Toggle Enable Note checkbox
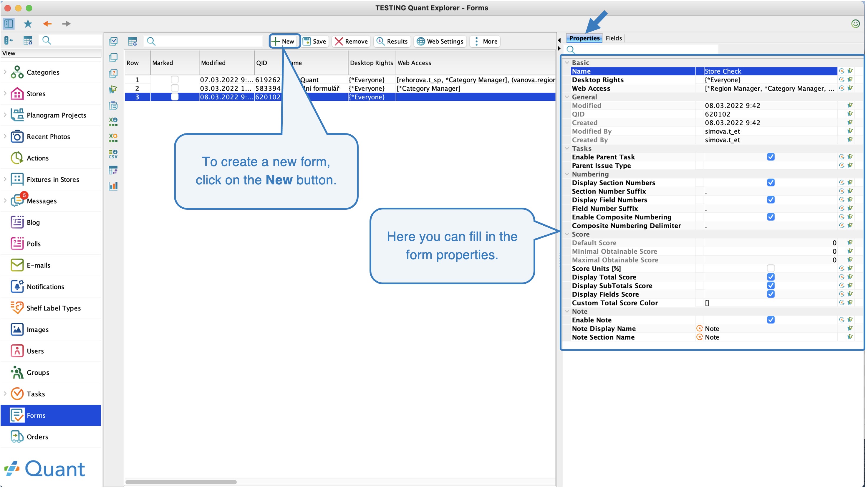 click(771, 320)
